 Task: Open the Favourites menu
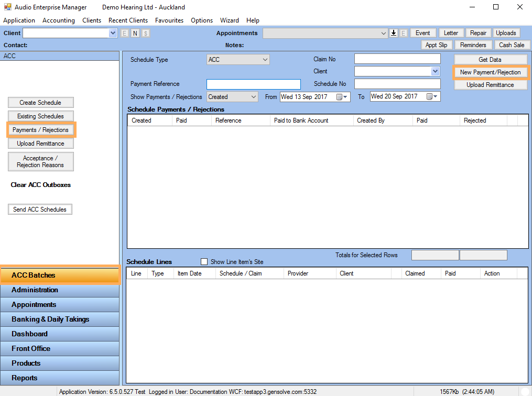(169, 20)
